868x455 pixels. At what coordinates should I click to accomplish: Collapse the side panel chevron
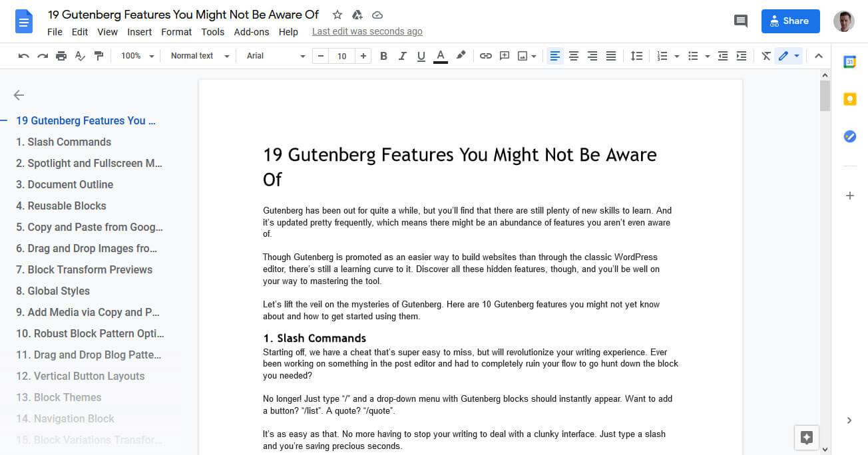pos(849,420)
